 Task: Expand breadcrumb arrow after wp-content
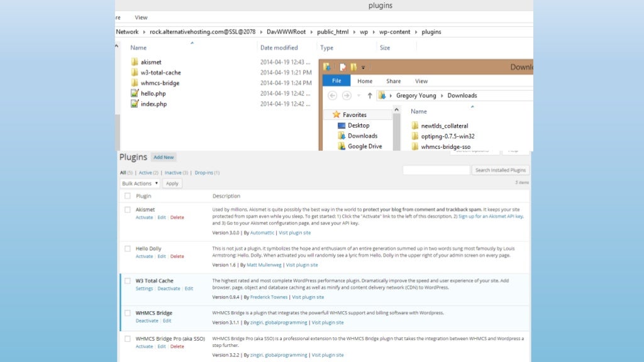click(416, 32)
